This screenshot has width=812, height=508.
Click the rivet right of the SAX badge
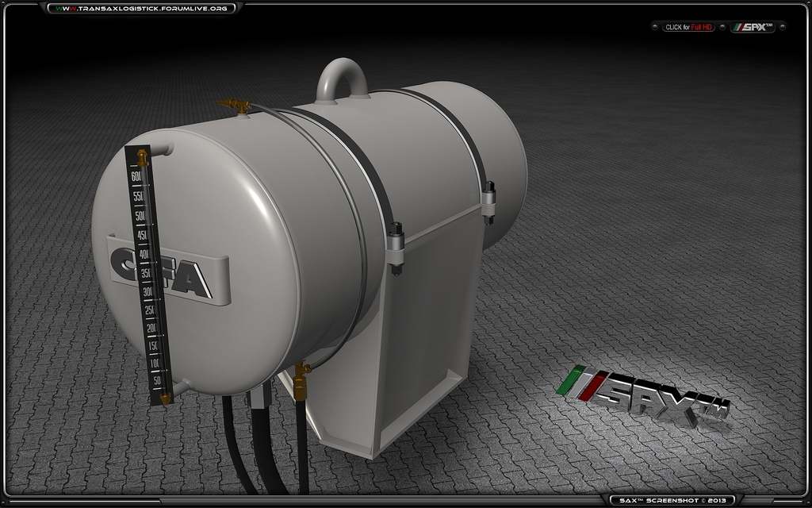point(781,27)
